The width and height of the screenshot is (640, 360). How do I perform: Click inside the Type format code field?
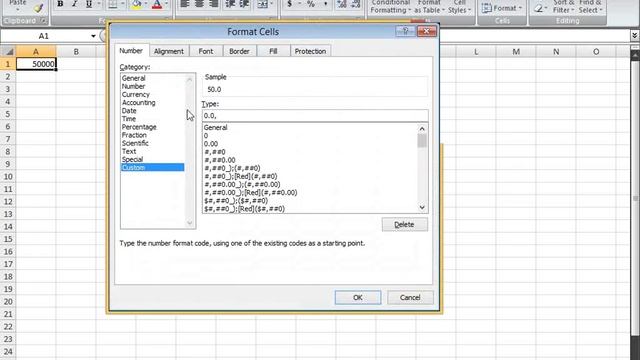click(315, 116)
